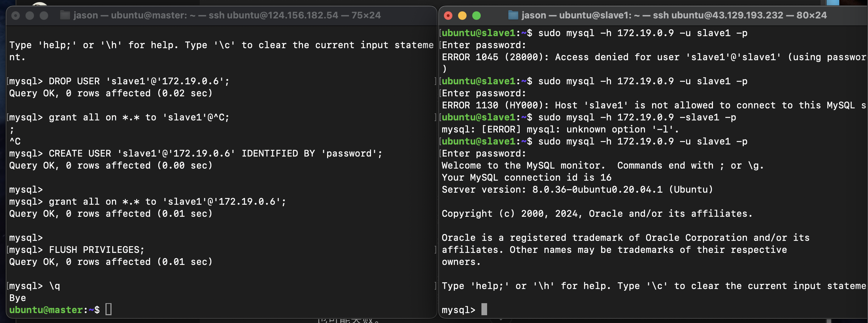Click the slave1 terminal title bar text
This screenshot has height=323, width=868.
674,15
